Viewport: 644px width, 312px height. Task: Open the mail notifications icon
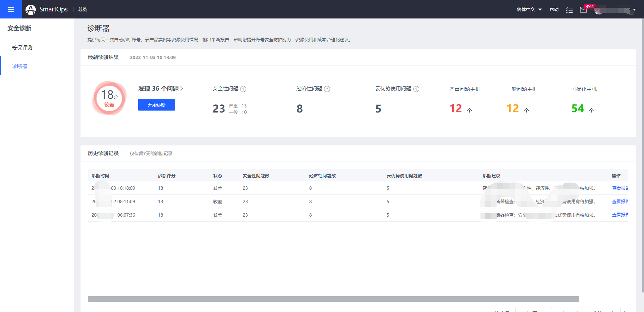tap(584, 10)
